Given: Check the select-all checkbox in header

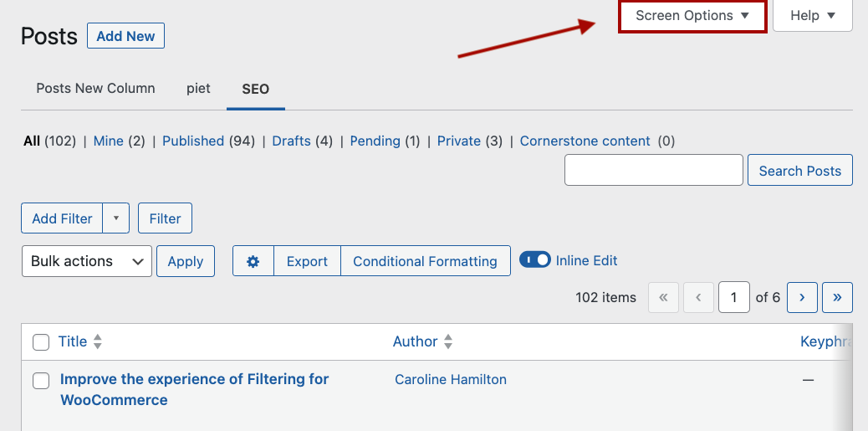Looking at the screenshot, I should pos(41,341).
